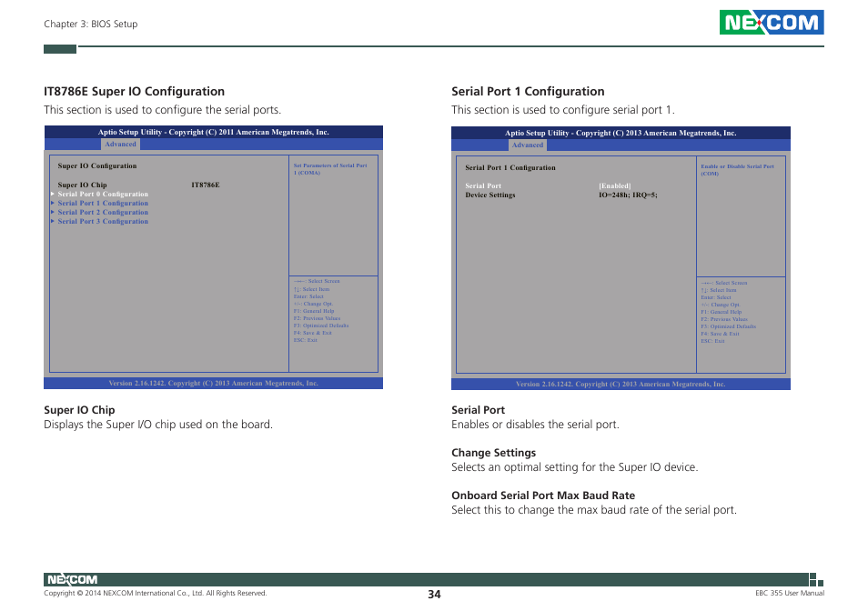Expand the Serial Port 1 Configuration arrow in Super IO screen

tap(53, 203)
